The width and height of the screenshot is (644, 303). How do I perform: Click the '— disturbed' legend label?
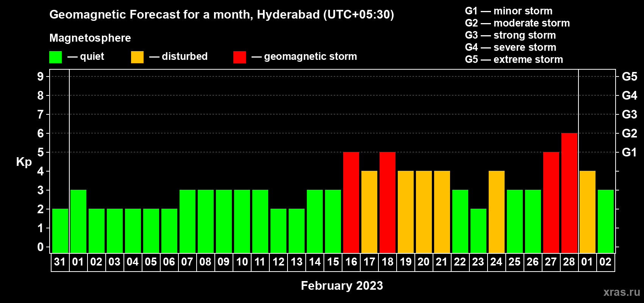coord(178,56)
